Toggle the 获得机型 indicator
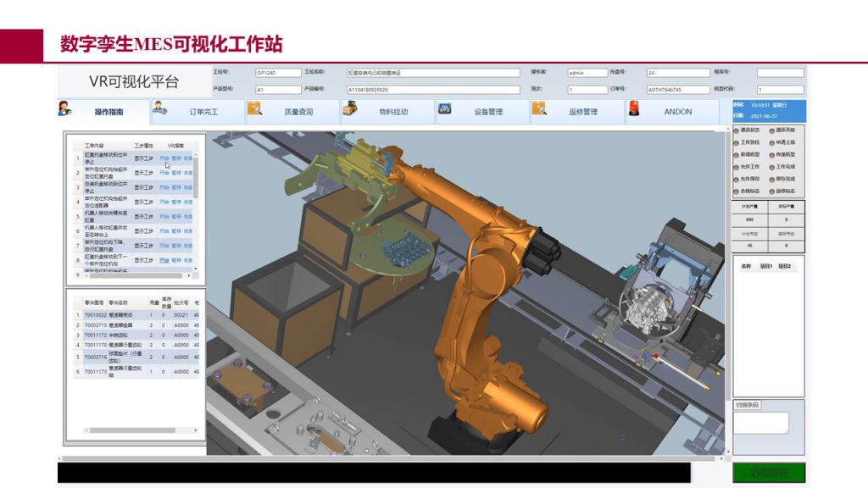The height and width of the screenshot is (488, 868). tap(737, 155)
